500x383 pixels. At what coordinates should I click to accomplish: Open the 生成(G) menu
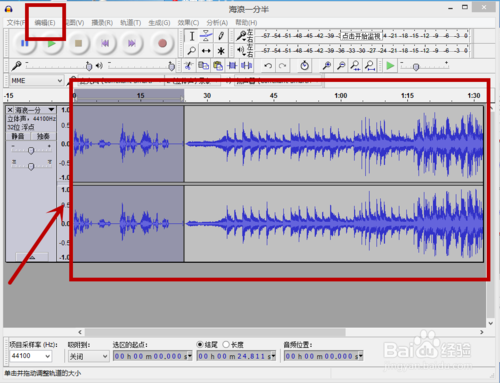(x=159, y=23)
